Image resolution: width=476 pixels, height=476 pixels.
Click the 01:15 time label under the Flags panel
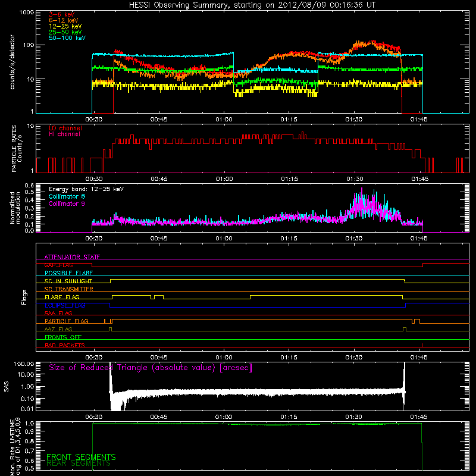point(289,358)
